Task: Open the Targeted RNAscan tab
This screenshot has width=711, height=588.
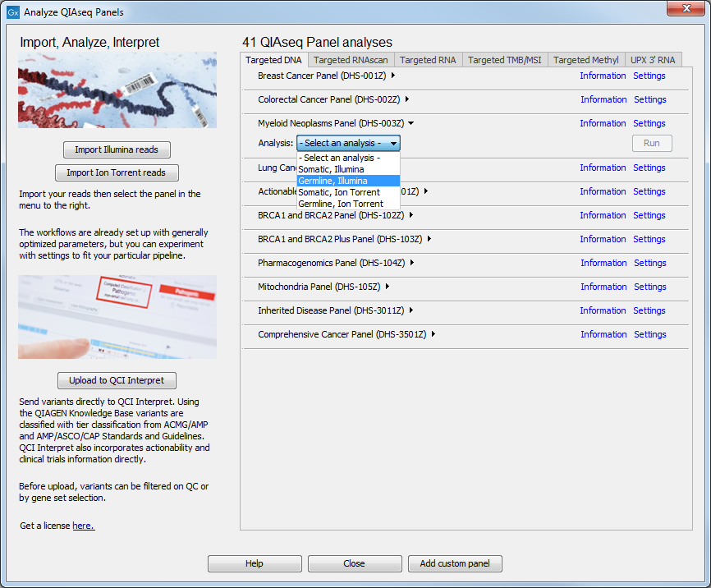Action: 351,60
